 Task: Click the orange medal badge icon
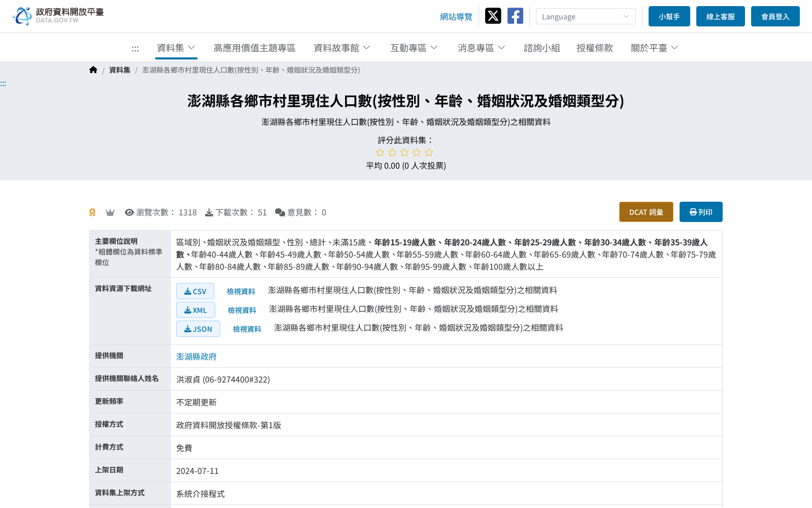coord(92,212)
